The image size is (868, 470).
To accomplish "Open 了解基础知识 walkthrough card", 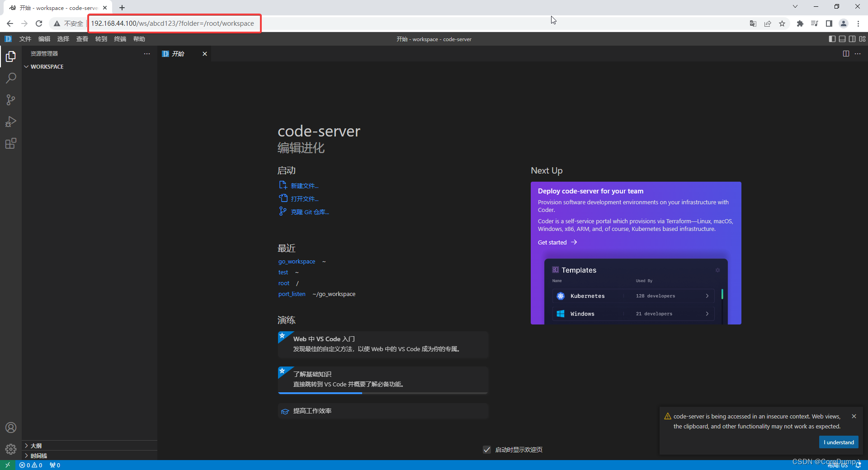I will click(x=383, y=380).
